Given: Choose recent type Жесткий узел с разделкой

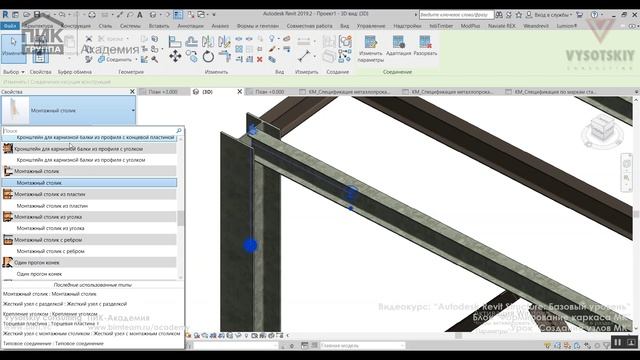Looking at the screenshot, I should point(65,304).
